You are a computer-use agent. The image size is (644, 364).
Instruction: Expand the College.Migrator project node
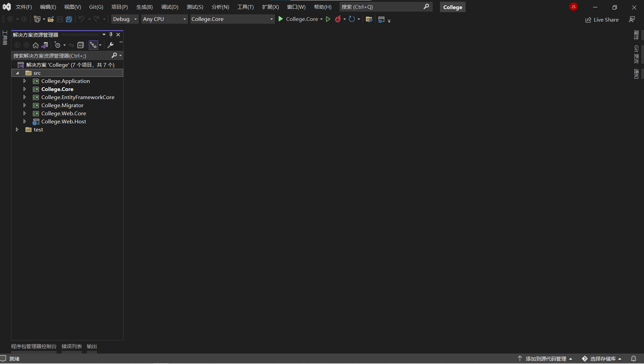point(25,105)
